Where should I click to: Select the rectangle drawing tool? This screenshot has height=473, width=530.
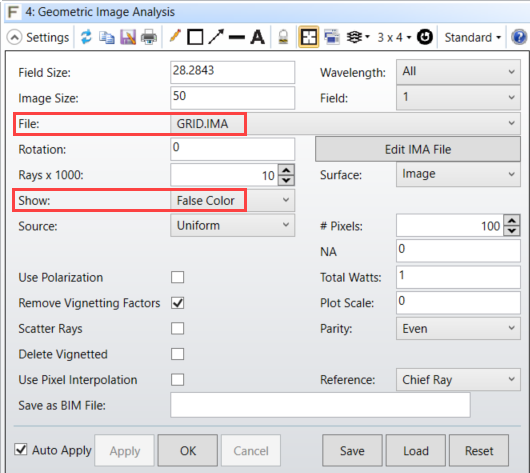point(195,37)
